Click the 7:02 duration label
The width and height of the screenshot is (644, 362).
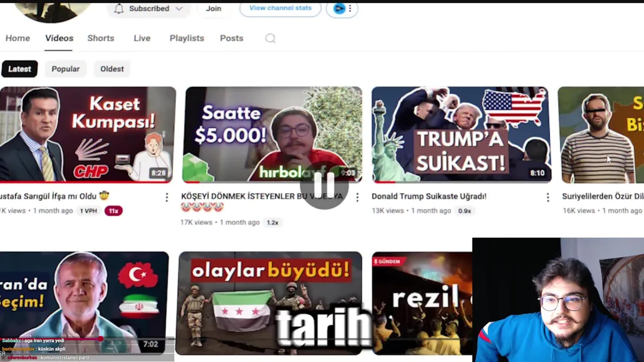coord(150,344)
